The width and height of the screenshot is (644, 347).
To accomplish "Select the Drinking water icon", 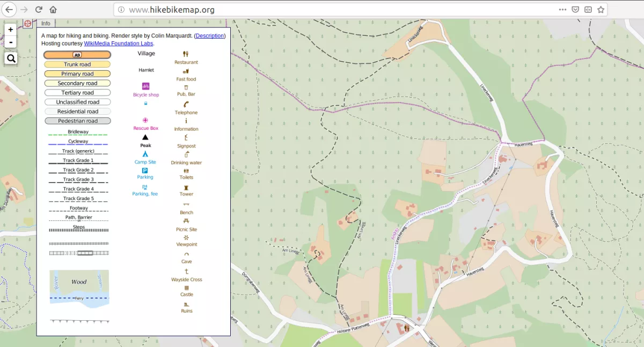I will [x=186, y=155].
